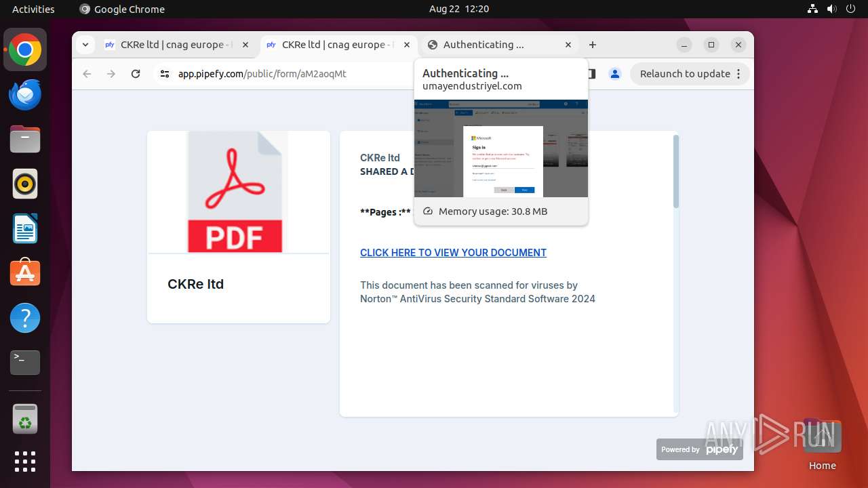Click the umayendustriyel.com domain text
Screen dimensions: 868x488
tap(472, 86)
